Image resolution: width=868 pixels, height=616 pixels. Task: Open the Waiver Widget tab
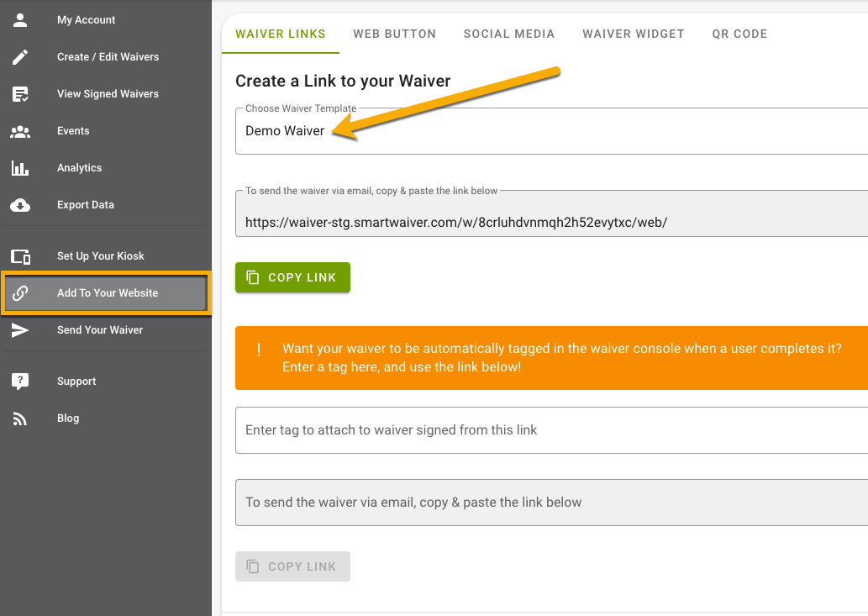pyautogui.click(x=634, y=34)
